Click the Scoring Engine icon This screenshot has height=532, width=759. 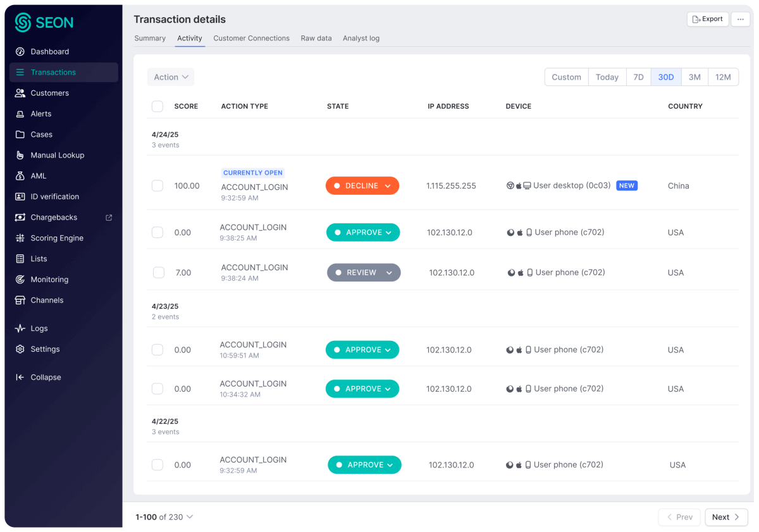(x=20, y=238)
